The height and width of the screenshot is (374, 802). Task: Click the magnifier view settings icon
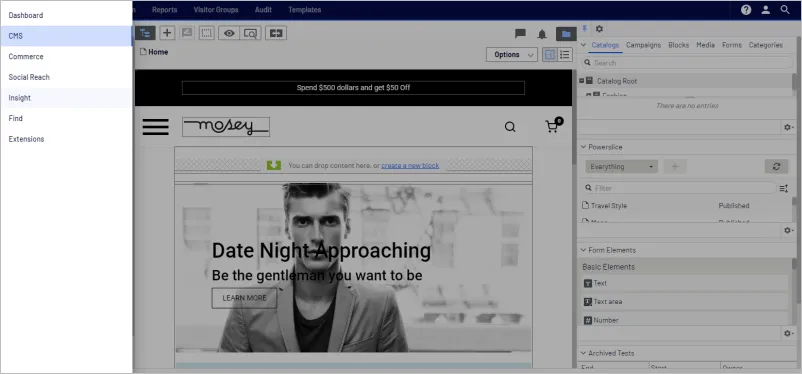tap(250, 33)
